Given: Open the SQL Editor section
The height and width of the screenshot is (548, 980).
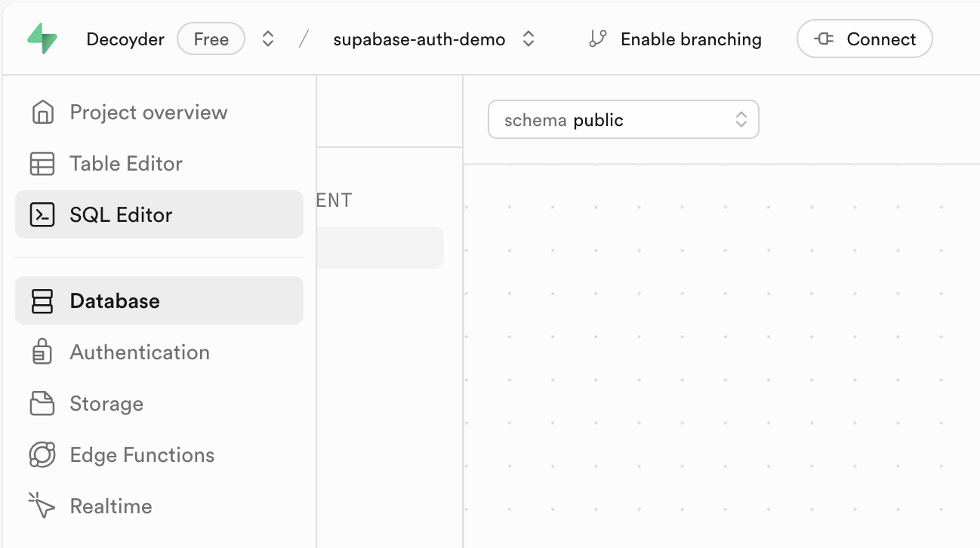Looking at the screenshot, I should pos(159,214).
